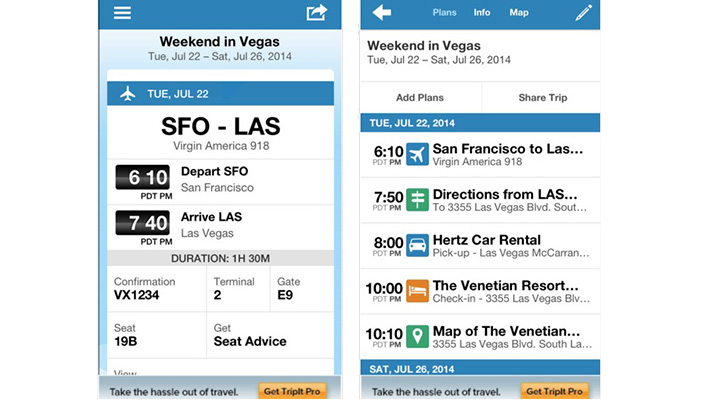Tap the airplane icon in TUE, JUL 22 header
This screenshot has height=400, width=711.
click(x=128, y=93)
